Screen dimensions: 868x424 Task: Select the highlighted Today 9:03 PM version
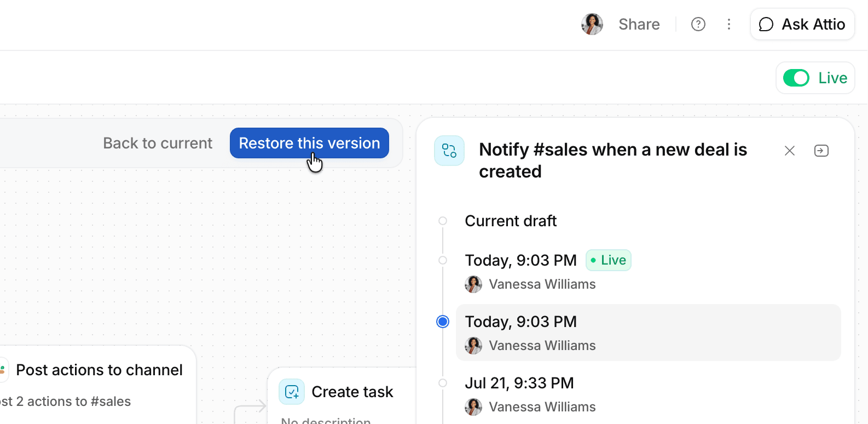(x=648, y=333)
